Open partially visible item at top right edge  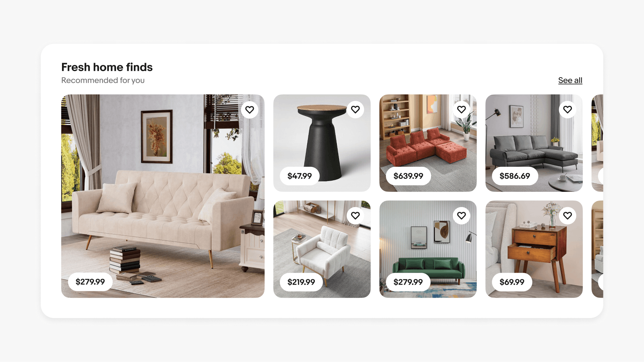[x=597, y=143]
